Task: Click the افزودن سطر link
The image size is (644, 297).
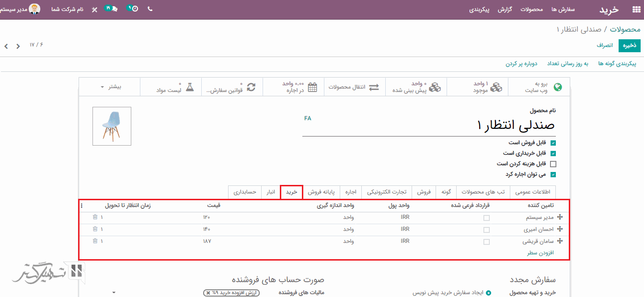Action: (540, 253)
